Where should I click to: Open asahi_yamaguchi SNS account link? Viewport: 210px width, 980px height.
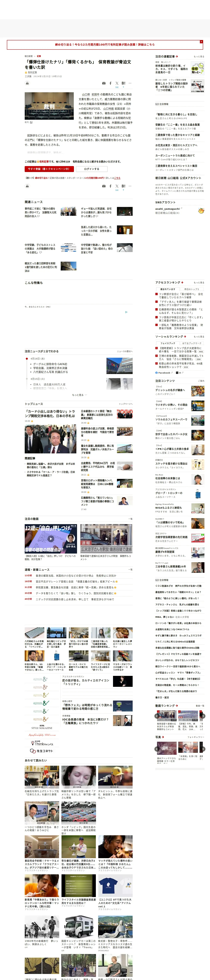click(x=167, y=209)
